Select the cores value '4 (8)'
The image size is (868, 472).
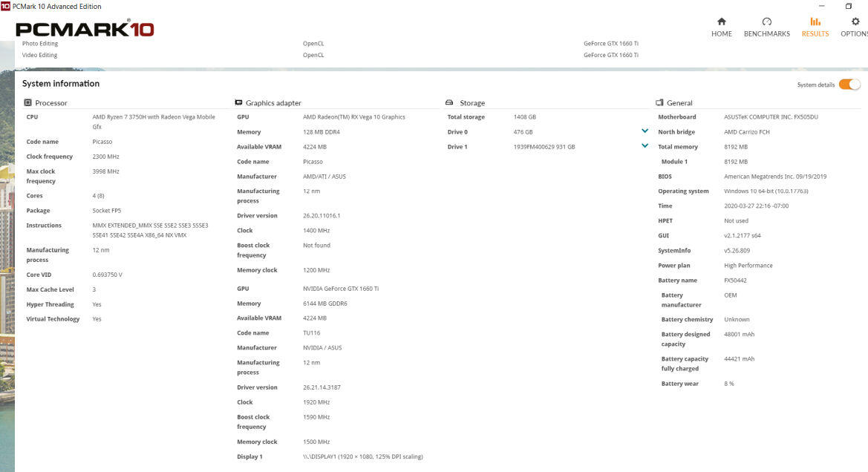click(x=99, y=196)
